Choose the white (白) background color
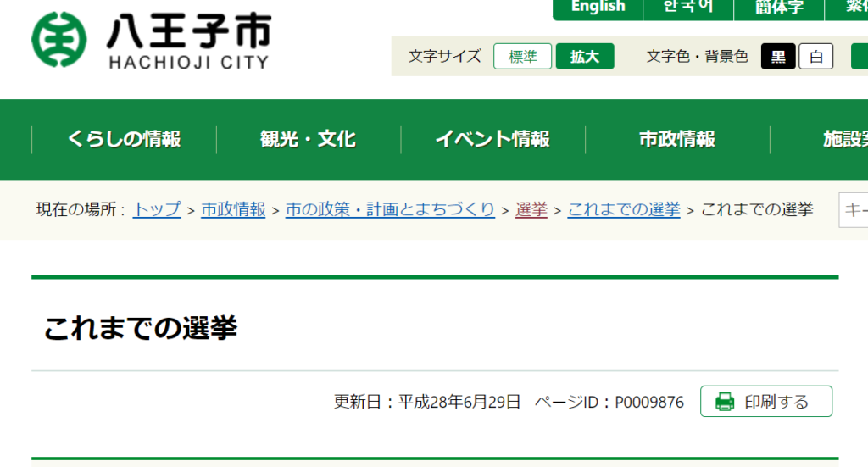The height and width of the screenshot is (467, 868). (x=815, y=57)
